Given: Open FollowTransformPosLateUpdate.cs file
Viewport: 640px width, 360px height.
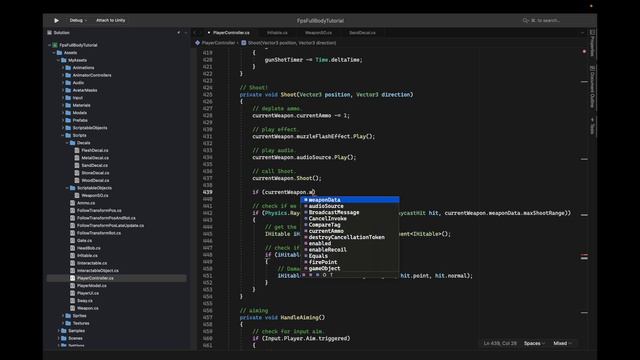Looking at the screenshot, I should (110, 226).
